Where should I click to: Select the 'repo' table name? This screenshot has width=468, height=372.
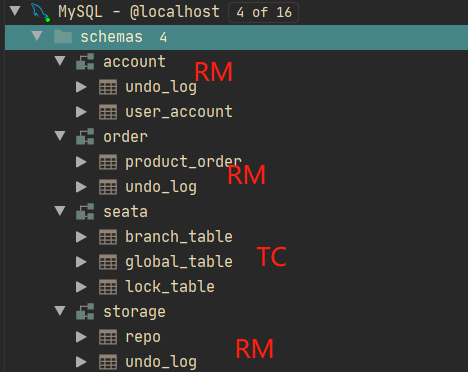click(x=143, y=338)
